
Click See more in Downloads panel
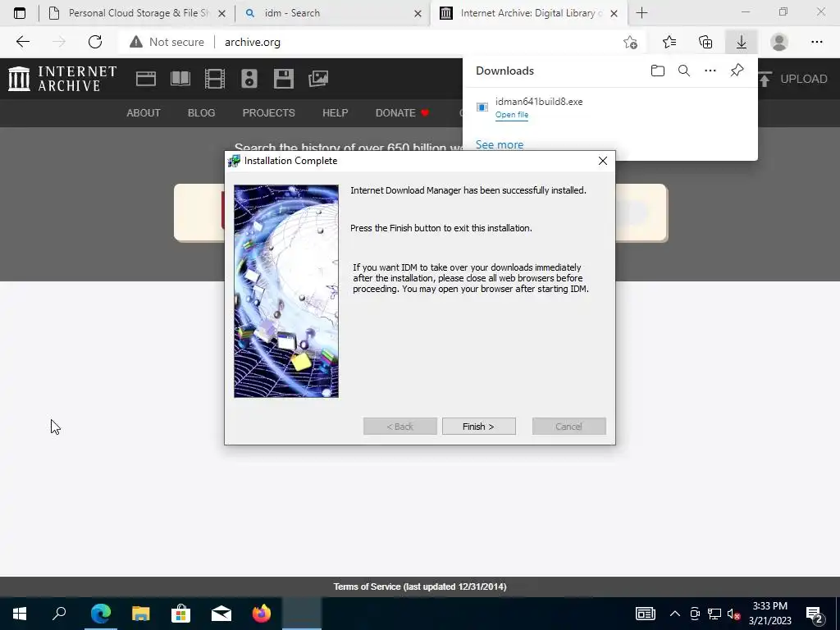(x=500, y=144)
